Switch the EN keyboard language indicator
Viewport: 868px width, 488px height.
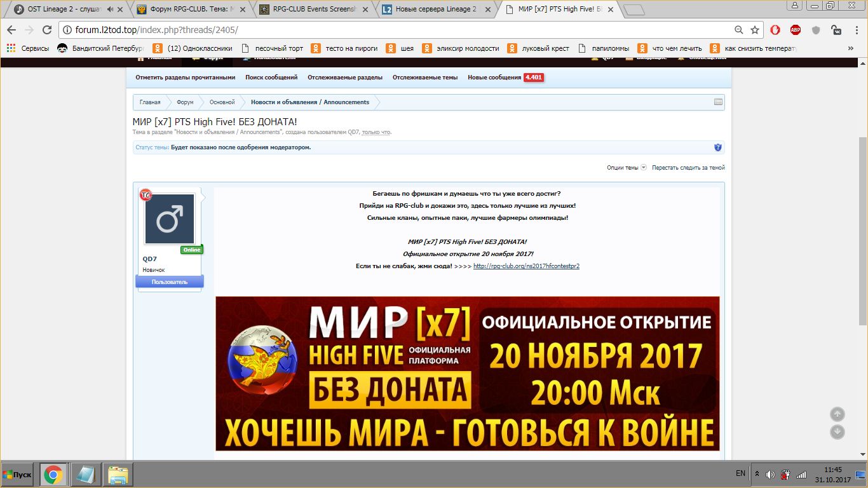click(740, 474)
